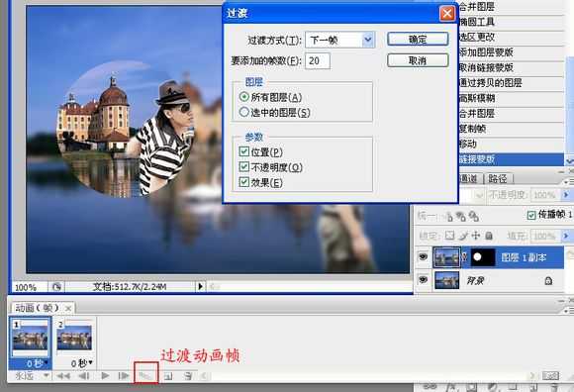574x392 pixels.
Task: Click the lock transparent pixels icon
Action: click(449, 236)
